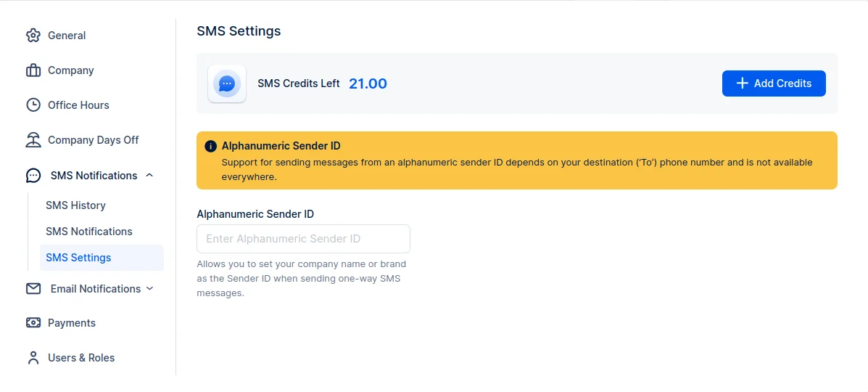Click the info icon in yellow banner
Viewport: 868px width, 392px height.
(211, 146)
